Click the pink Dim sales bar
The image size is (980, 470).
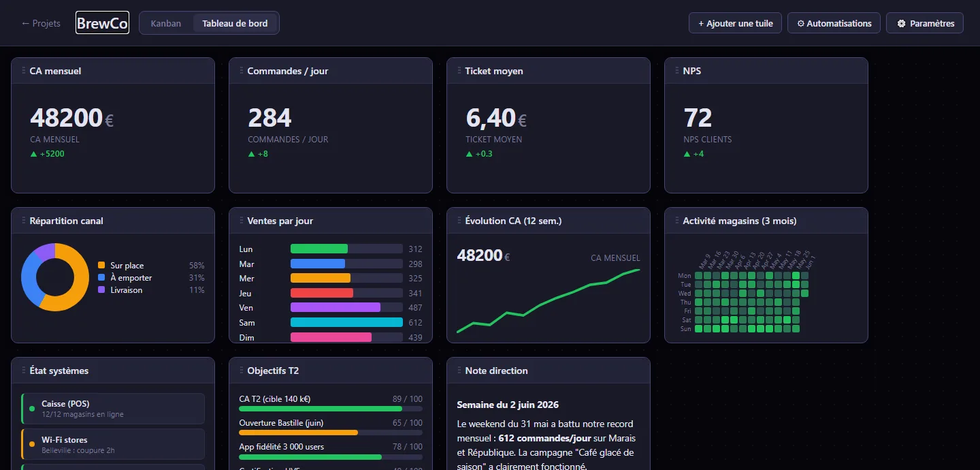[x=331, y=337]
